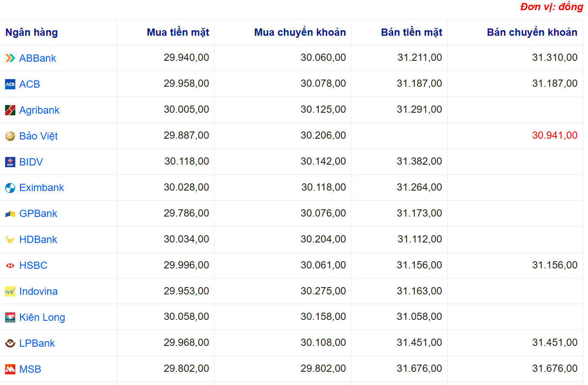Click the LPBank logo icon

(10, 343)
